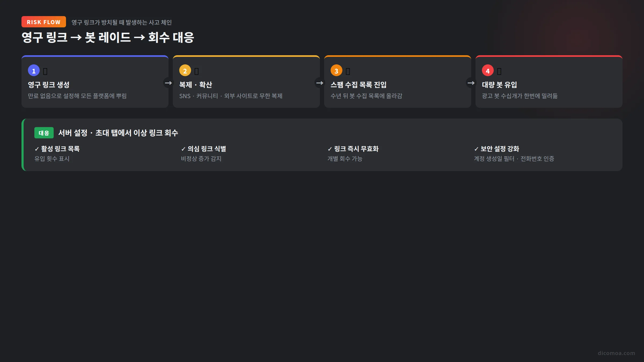Click the RISK FLOW orange label
644x362 pixels.
pos(44,22)
